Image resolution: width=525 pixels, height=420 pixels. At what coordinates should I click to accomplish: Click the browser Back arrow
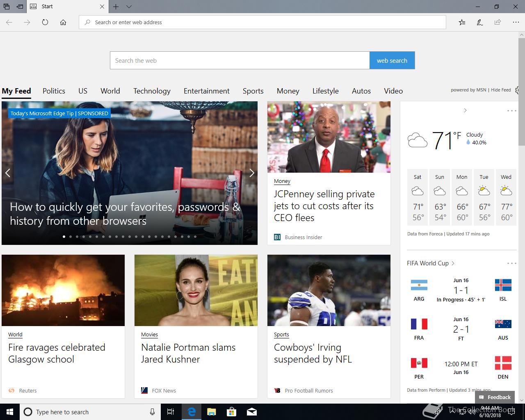(9, 22)
